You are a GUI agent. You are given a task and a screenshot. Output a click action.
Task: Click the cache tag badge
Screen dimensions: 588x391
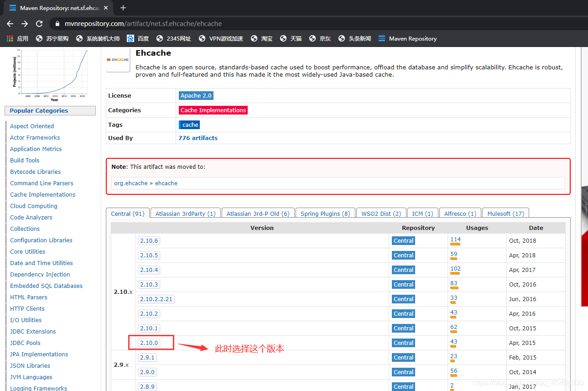189,125
